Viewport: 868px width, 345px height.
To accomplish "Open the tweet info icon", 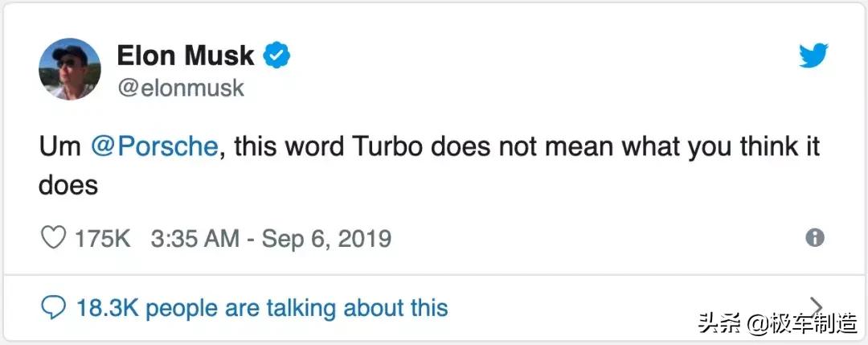I will (813, 238).
